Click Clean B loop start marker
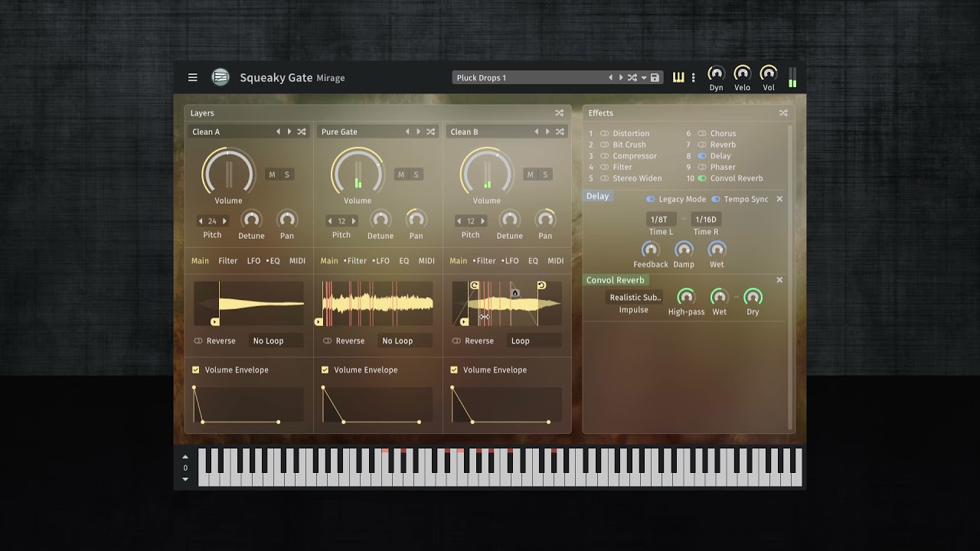This screenshot has width=980, height=551. [475, 285]
